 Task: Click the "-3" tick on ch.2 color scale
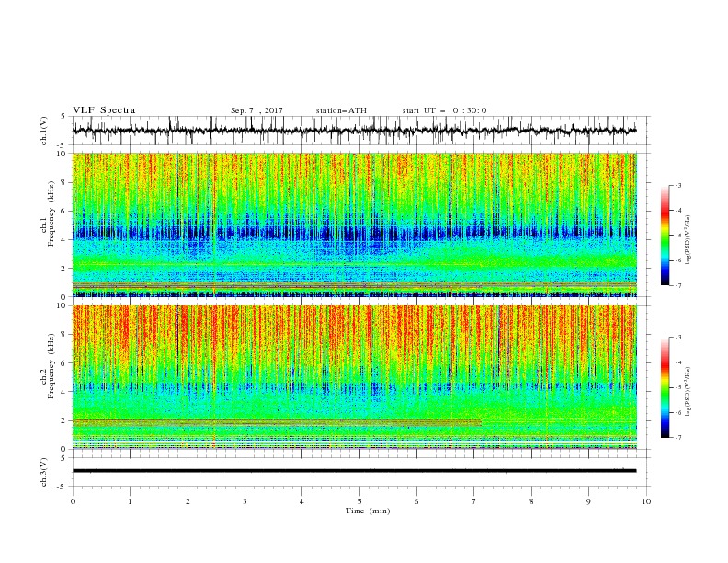677,338
